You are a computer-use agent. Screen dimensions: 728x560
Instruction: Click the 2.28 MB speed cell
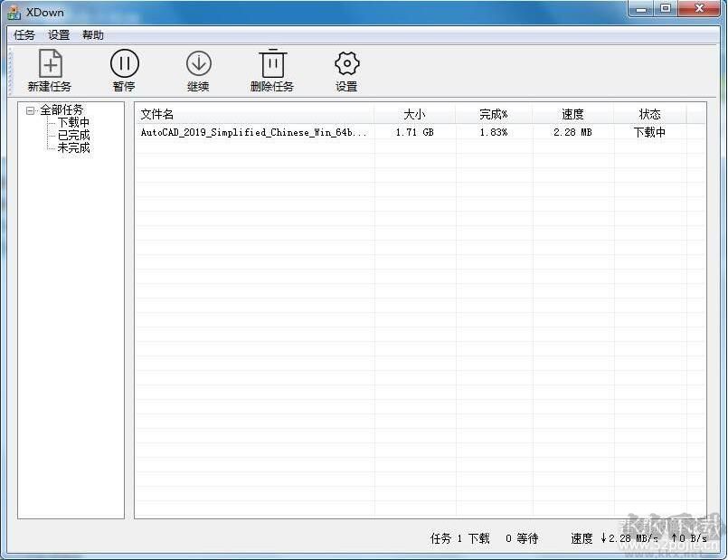pyautogui.click(x=572, y=132)
